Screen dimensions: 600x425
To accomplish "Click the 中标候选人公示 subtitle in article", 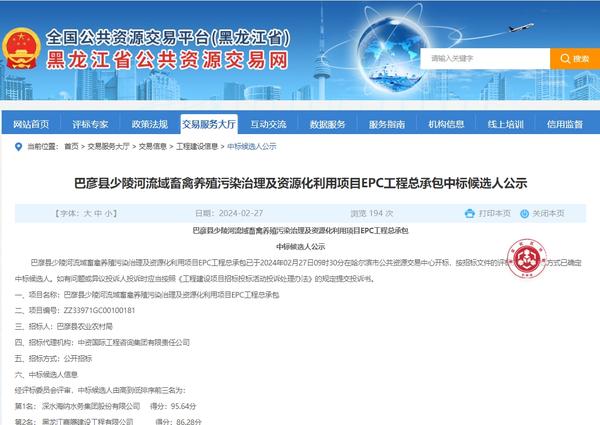I will click(x=300, y=247).
